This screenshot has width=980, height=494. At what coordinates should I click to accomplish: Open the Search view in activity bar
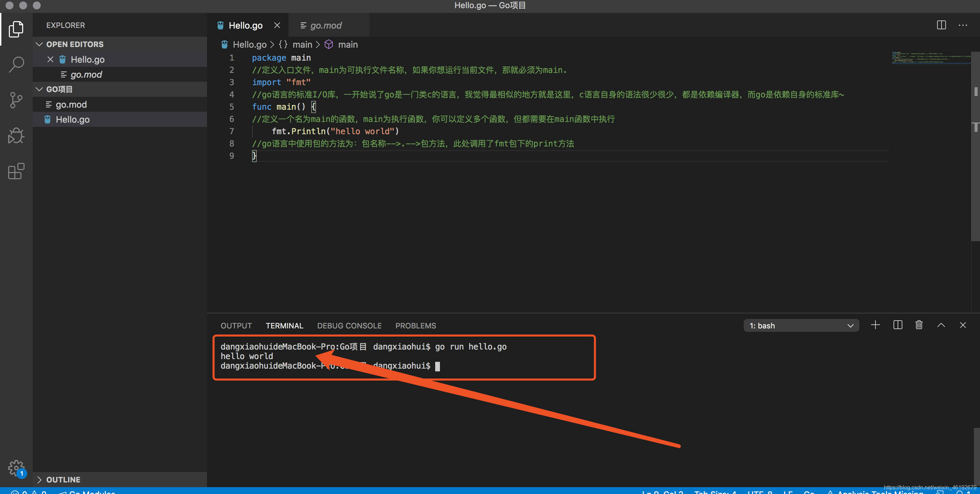16,64
